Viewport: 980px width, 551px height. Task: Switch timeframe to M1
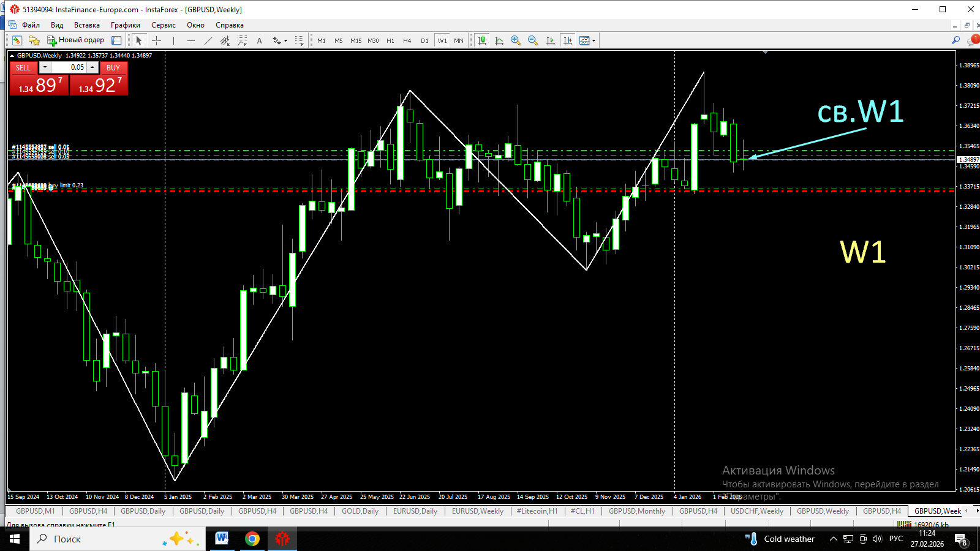pyautogui.click(x=322, y=40)
